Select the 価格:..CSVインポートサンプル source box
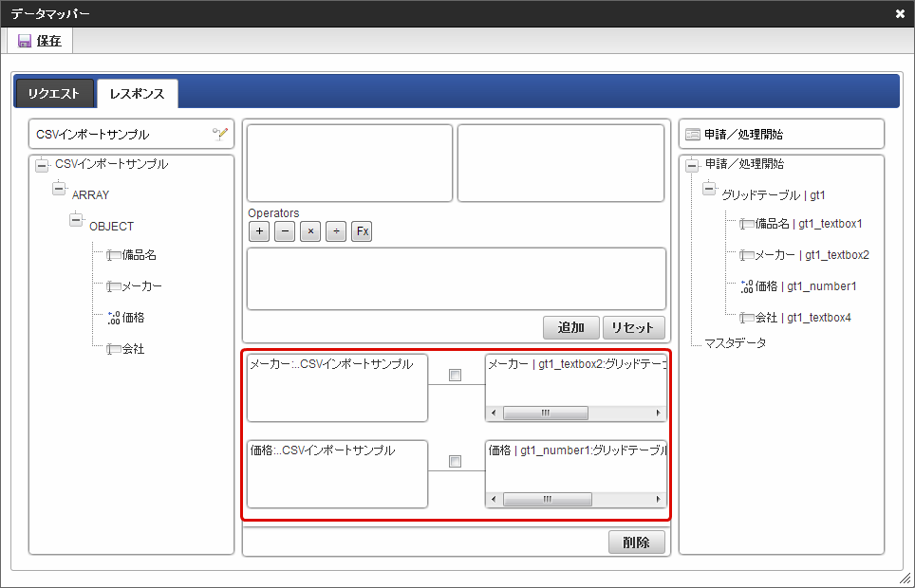 pyautogui.click(x=337, y=474)
